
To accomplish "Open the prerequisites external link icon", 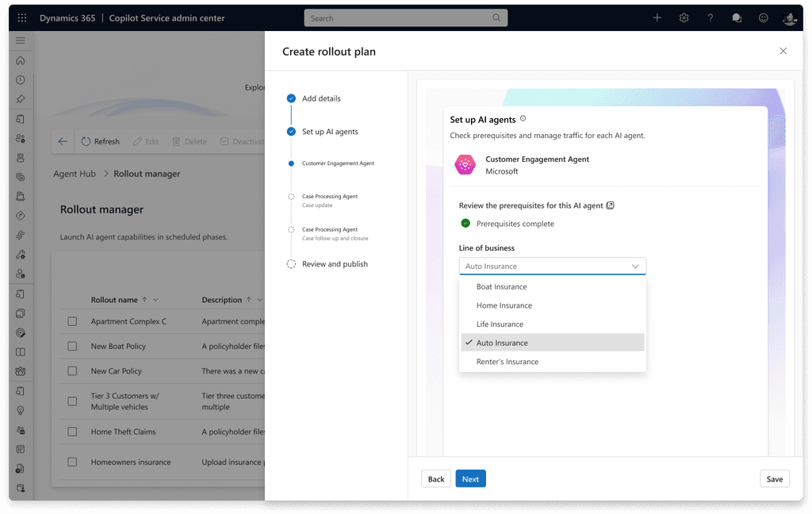I will point(610,205).
